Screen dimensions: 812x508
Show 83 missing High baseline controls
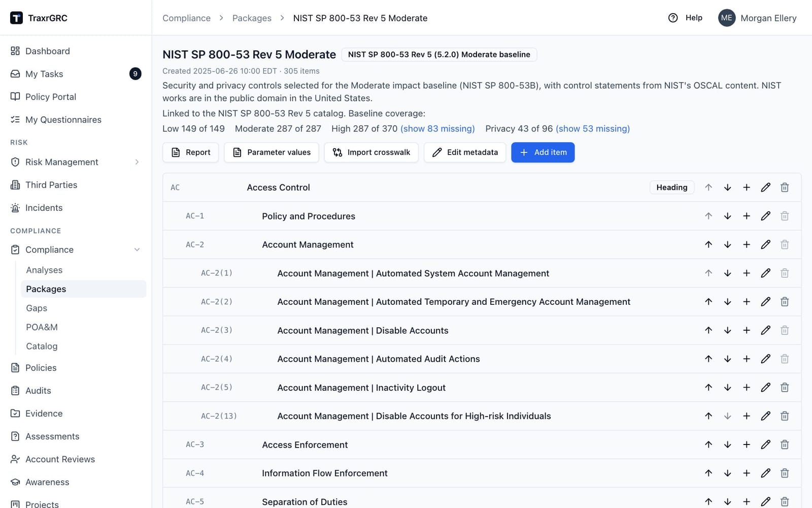coord(437,129)
